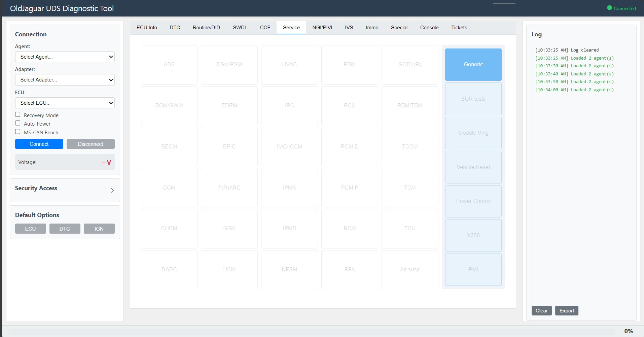Select the Air susp module
Screen dimensions: 644x337
click(x=409, y=269)
